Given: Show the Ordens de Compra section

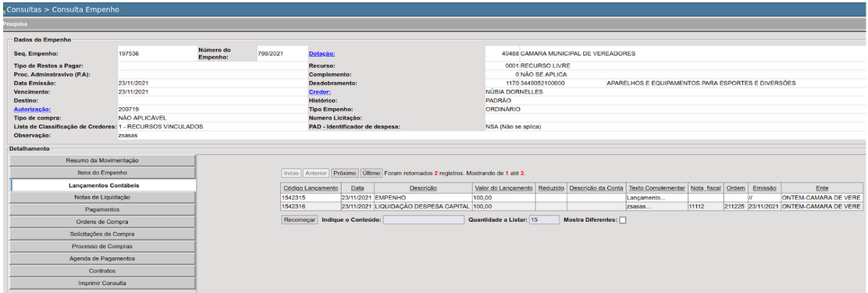Looking at the screenshot, I should 102,222.
